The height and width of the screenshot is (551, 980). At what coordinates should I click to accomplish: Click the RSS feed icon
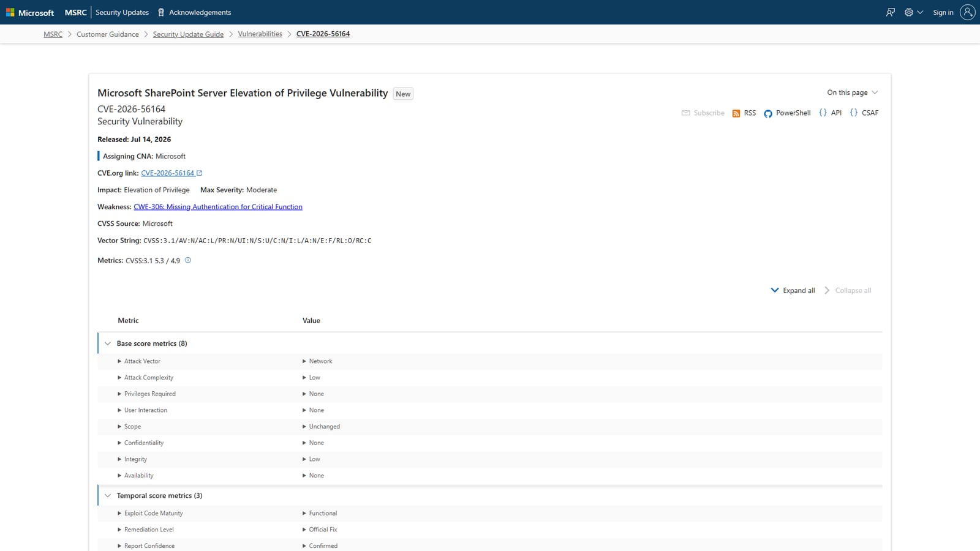point(736,113)
